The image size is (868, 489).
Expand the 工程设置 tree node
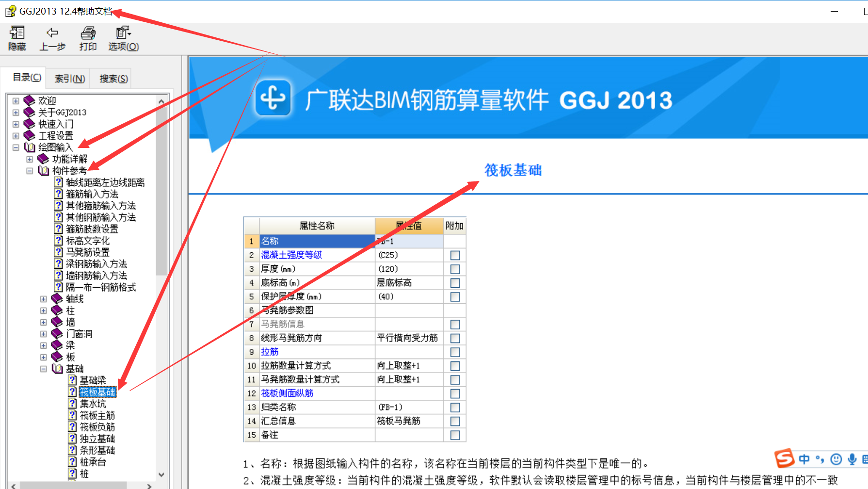coord(16,136)
